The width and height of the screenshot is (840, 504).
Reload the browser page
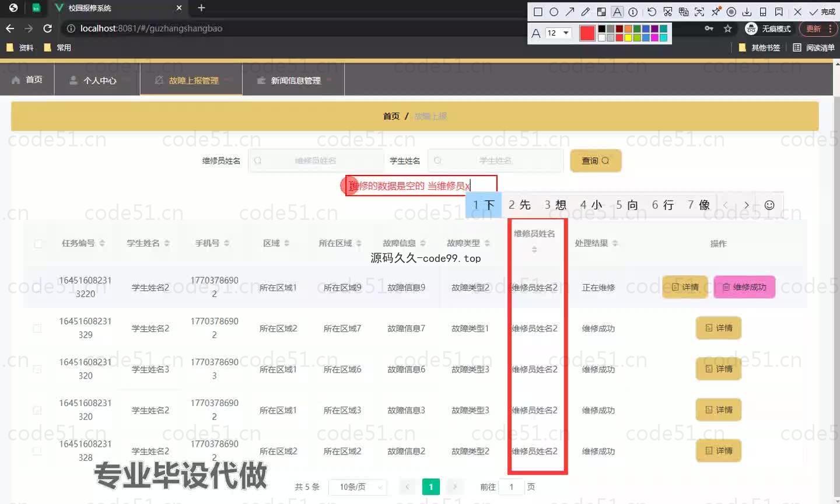[x=48, y=28]
